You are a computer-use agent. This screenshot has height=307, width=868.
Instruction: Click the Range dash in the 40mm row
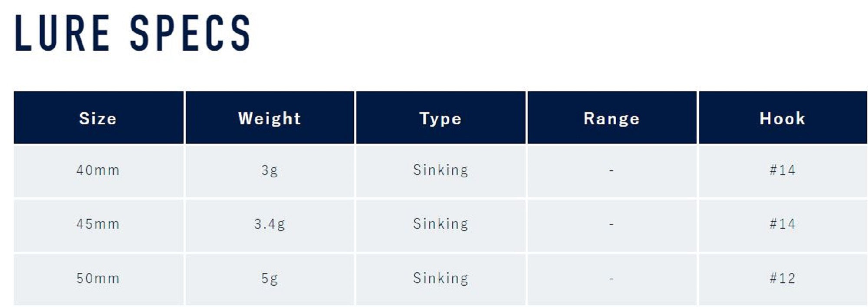pyautogui.click(x=612, y=171)
